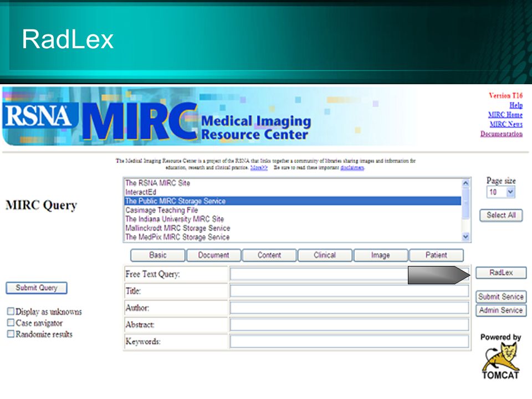The height and width of the screenshot is (399, 532).
Task: Open the Page size dropdown
Action: (x=501, y=192)
